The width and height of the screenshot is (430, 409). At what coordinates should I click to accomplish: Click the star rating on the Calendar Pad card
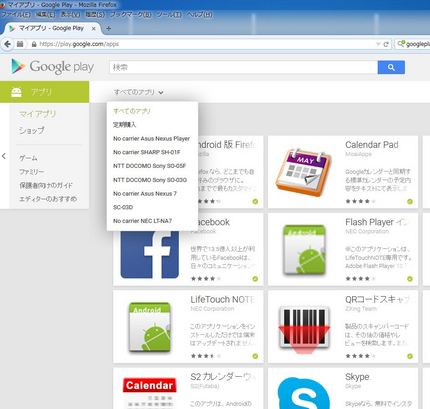pyautogui.click(x=361, y=201)
